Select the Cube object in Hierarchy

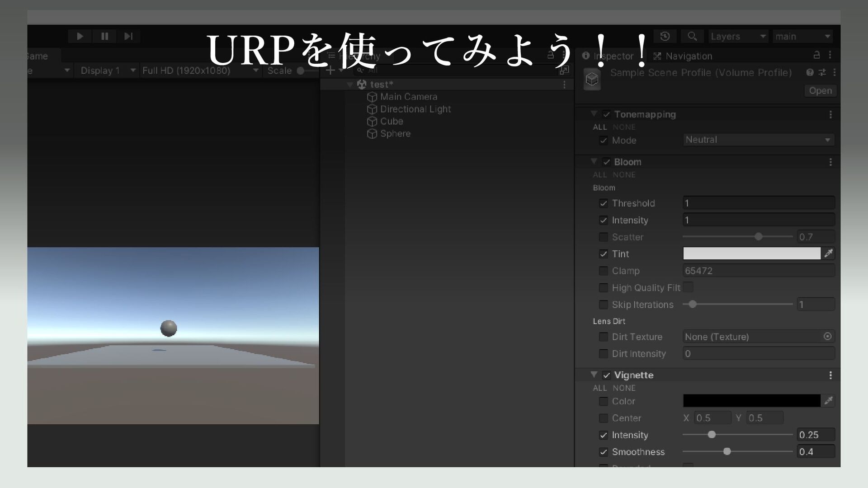coord(385,122)
